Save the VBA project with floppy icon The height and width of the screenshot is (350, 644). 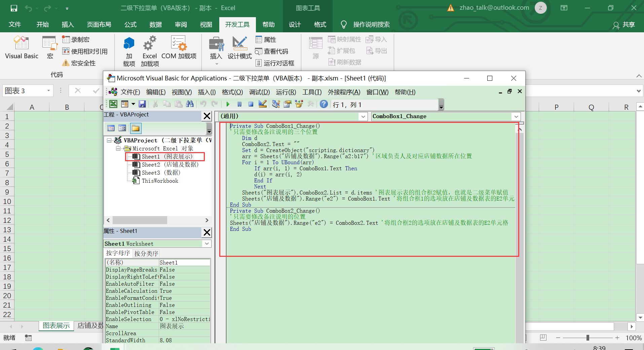pos(142,104)
